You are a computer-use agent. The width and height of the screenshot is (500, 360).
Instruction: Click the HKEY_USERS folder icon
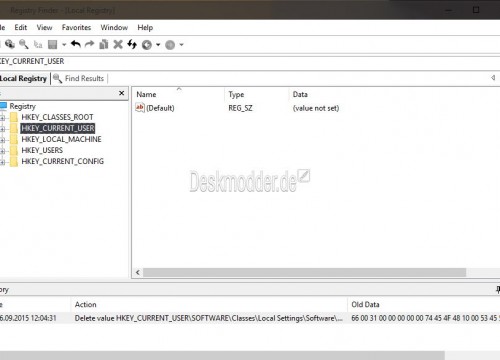[x=14, y=150]
